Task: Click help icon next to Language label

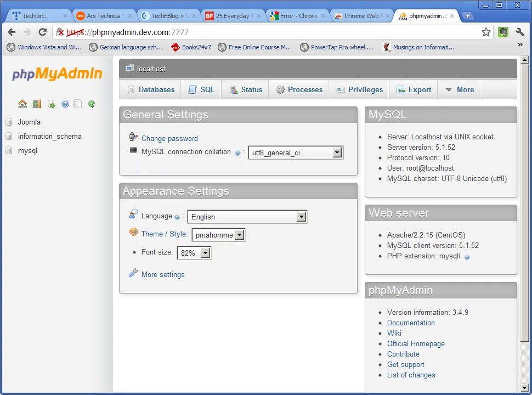Action: (177, 217)
